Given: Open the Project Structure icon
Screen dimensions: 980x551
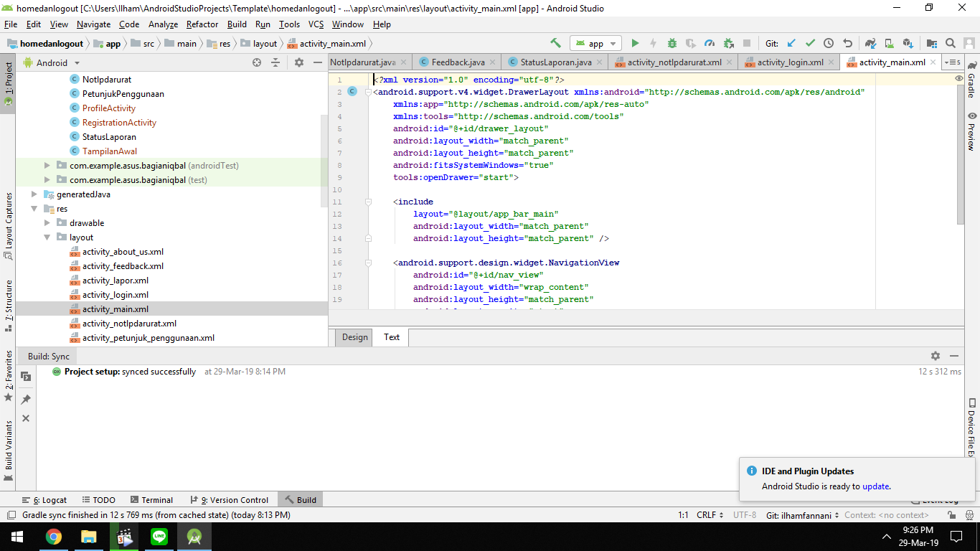Looking at the screenshot, I should 932,43.
